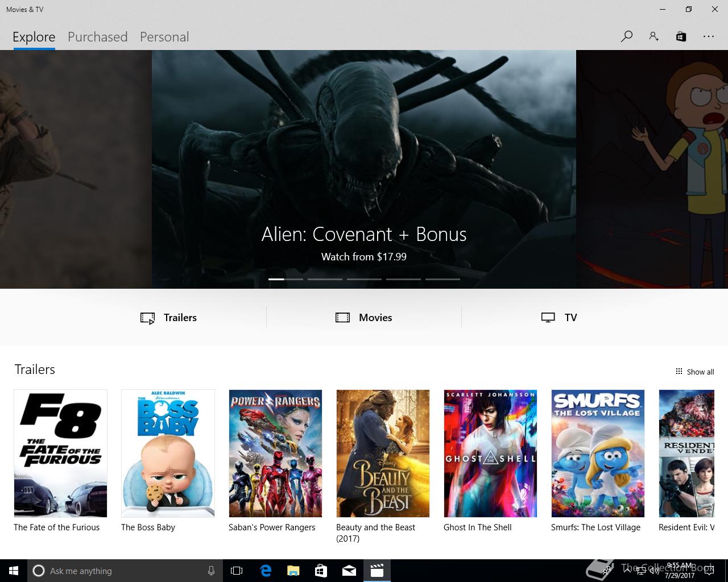Click the previous carousel slide on left
Viewport: 728px width, 582px height.
(x=76, y=169)
